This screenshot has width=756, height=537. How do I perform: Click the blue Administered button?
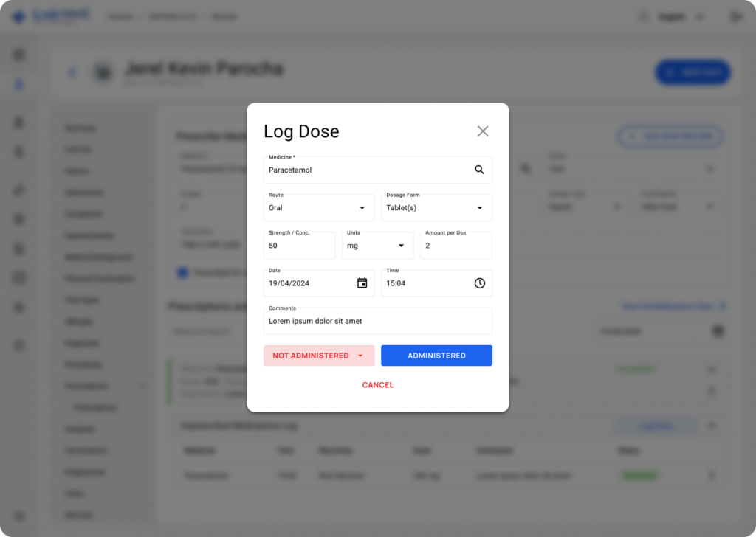[x=436, y=356]
